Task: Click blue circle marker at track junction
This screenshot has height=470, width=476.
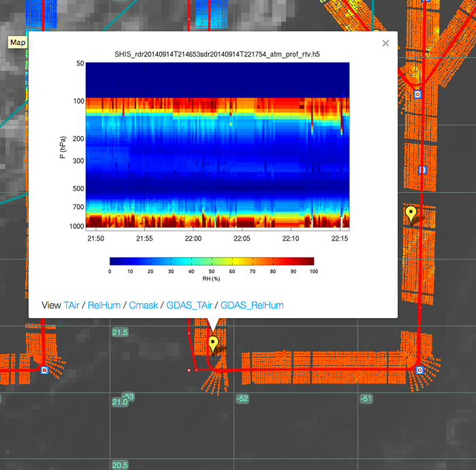Action: coord(418,94)
